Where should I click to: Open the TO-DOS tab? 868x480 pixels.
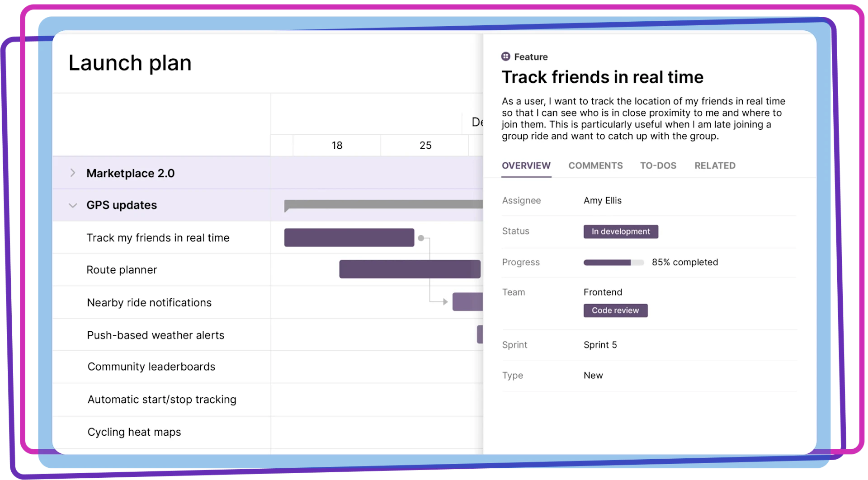pyautogui.click(x=658, y=165)
